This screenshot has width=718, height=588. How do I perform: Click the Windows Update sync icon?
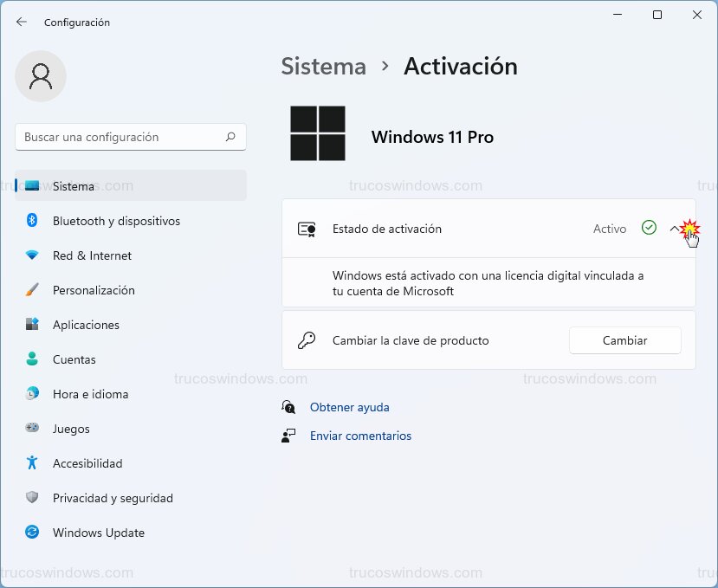[32, 533]
